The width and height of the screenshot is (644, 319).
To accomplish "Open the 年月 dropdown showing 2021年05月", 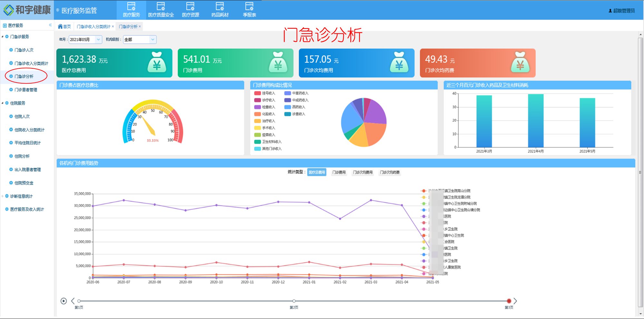I will point(85,39).
